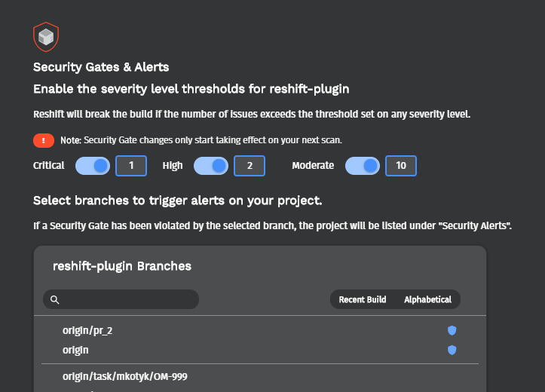The height and width of the screenshot is (392, 545).
Task: Toggle the High severity switch
Action: (211, 166)
